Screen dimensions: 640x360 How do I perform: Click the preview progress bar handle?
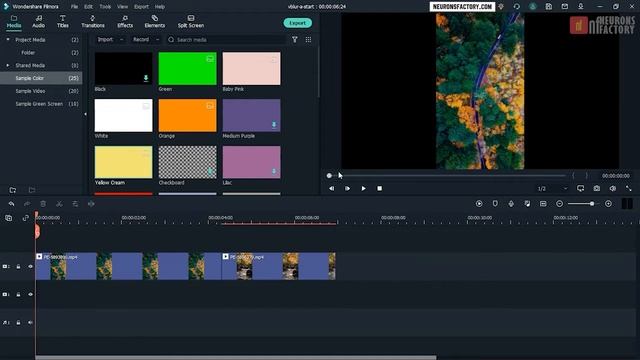329,176
